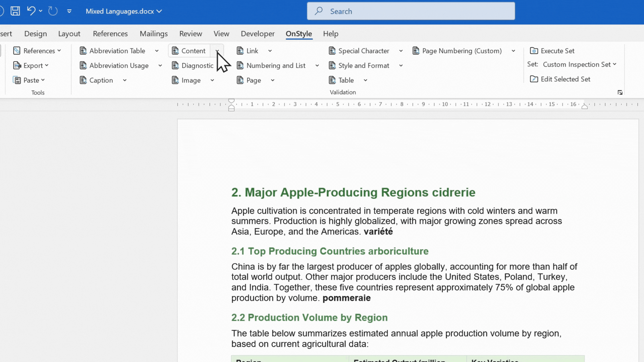
Task: Run the Special Character validation
Action: (x=359, y=51)
